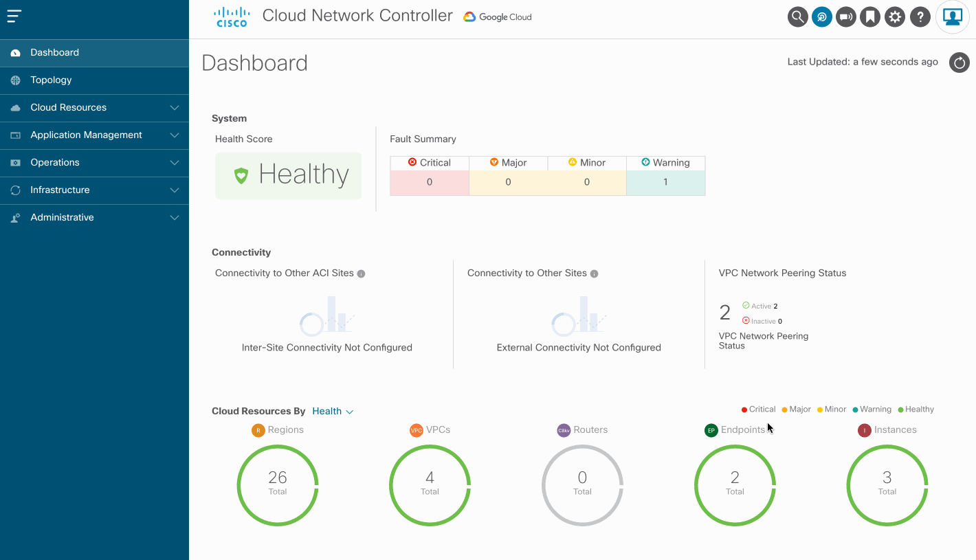Viewport: 976px width, 560px height.
Task: Collapse the sidebar using the hamburger icon
Action: tap(14, 16)
